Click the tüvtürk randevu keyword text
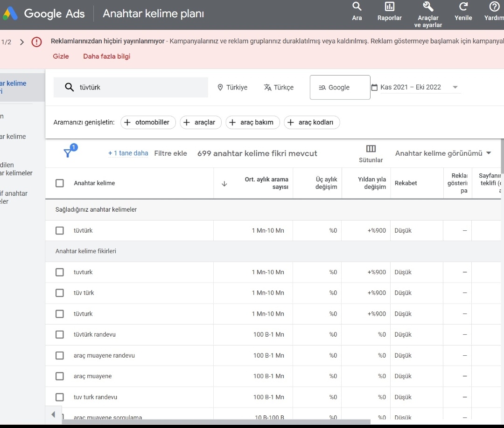The height and width of the screenshot is (428, 504). tap(94, 335)
